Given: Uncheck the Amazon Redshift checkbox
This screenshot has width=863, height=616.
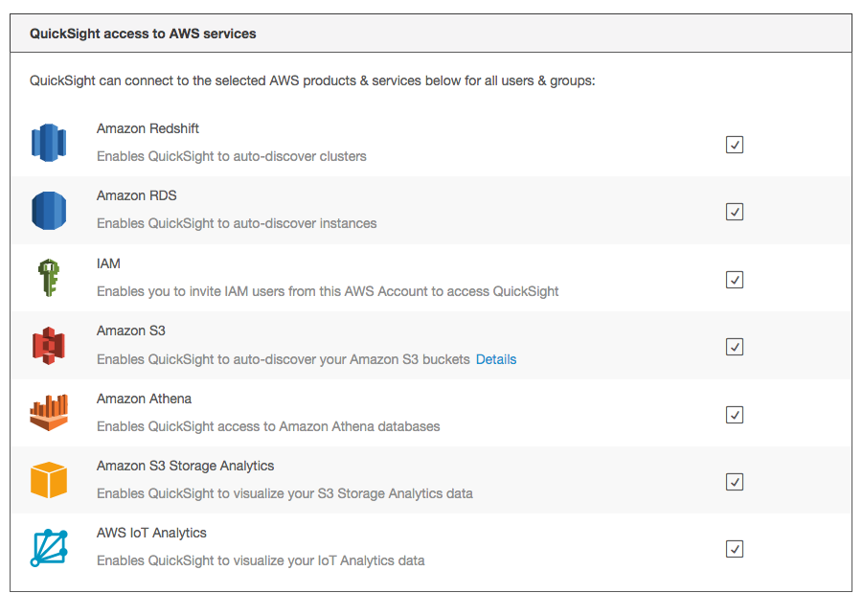Looking at the screenshot, I should (735, 145).
